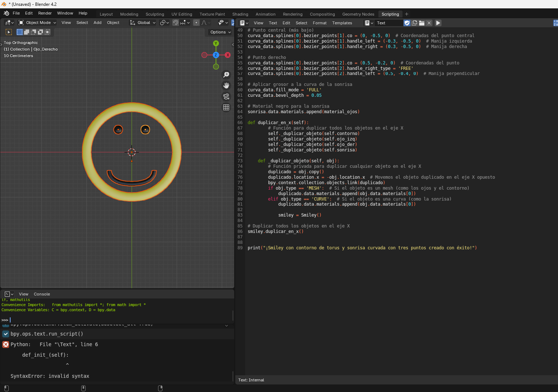
Task: Open the Templates menu in text editor
Action: click(x=342, y=23)
